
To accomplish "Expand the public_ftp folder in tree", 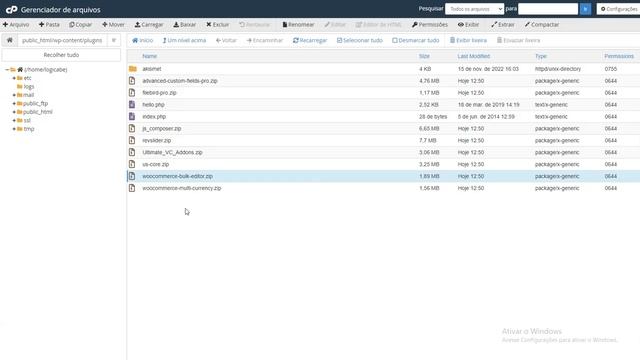I will coord(14,104).
